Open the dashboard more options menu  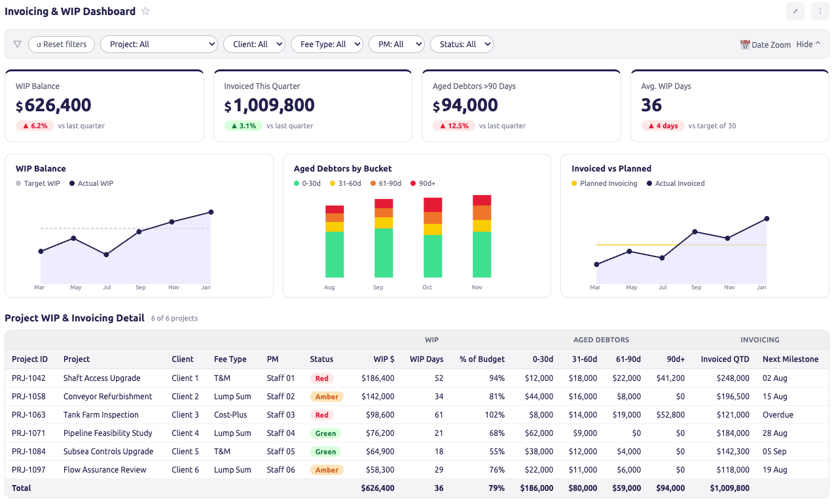(x=820, y=11)
